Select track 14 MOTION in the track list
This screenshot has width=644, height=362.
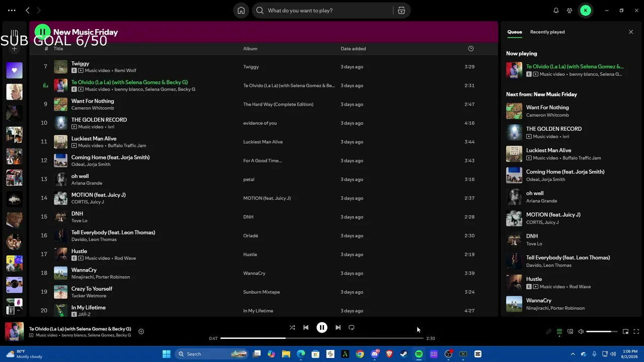pos(264,198)
